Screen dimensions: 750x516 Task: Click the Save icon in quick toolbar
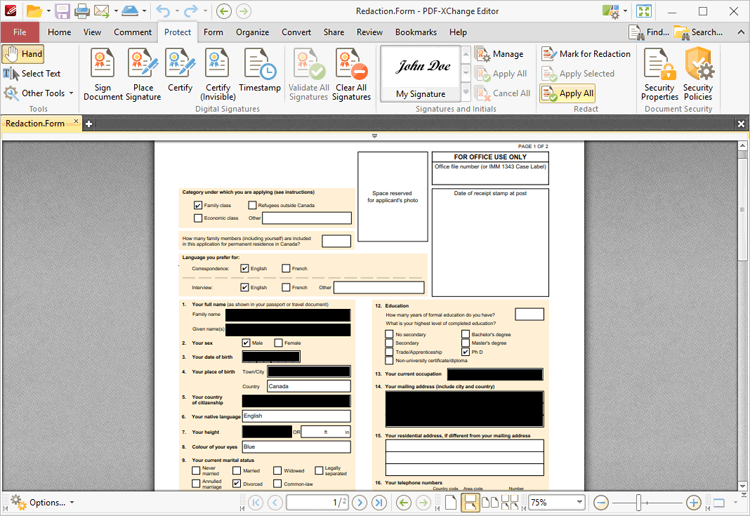[x=62, y=11]
